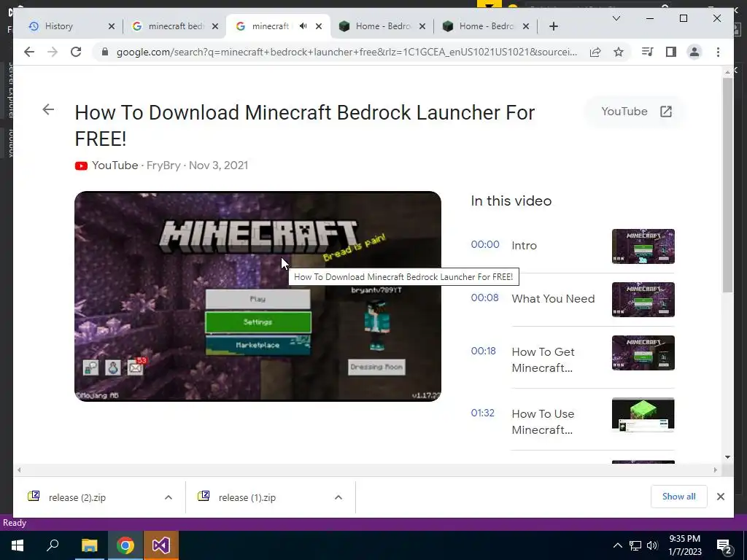
Task: Play the Minecraft video thumbnail
Action: 258,296
